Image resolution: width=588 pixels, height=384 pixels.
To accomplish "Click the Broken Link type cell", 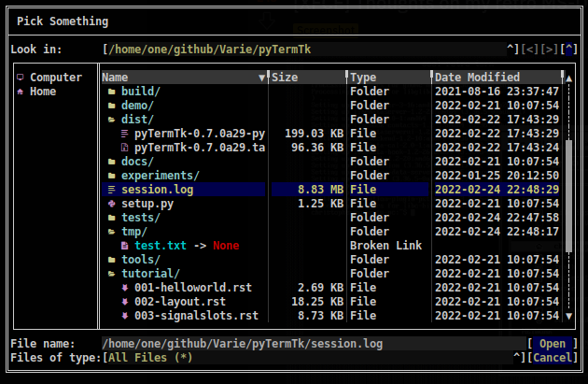I will click(385, 246).
